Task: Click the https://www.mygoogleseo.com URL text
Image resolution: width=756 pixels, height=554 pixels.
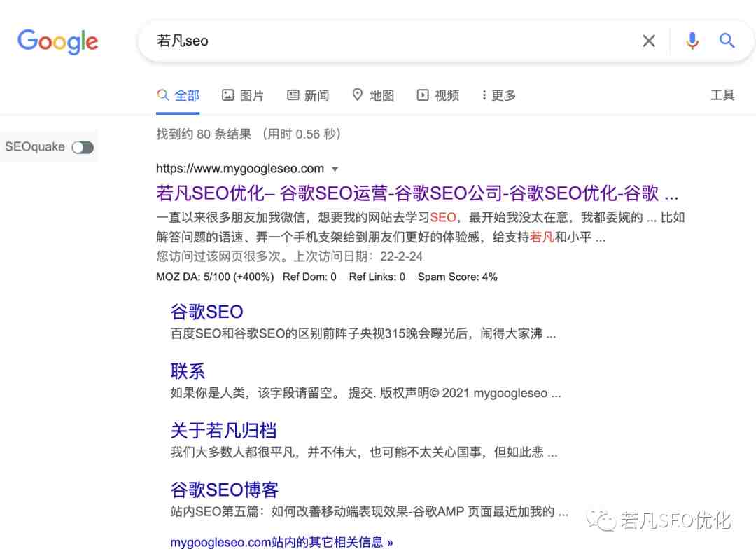Action: (240, 169)
